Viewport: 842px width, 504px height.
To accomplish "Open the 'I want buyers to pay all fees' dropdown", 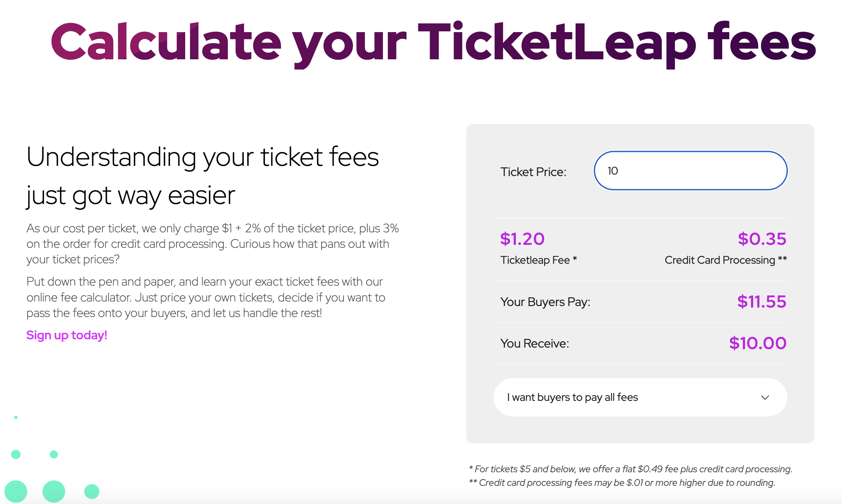I will click(x=640, y=397).
